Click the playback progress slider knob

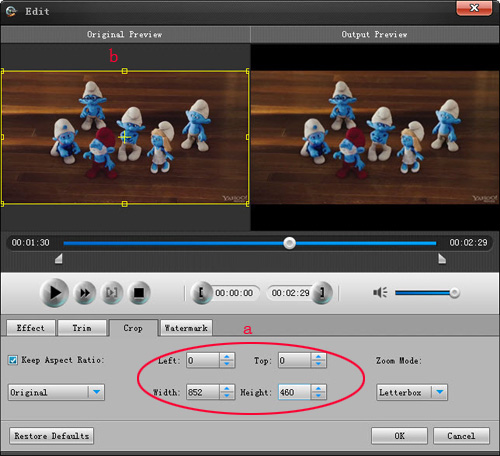coord(289,243)
